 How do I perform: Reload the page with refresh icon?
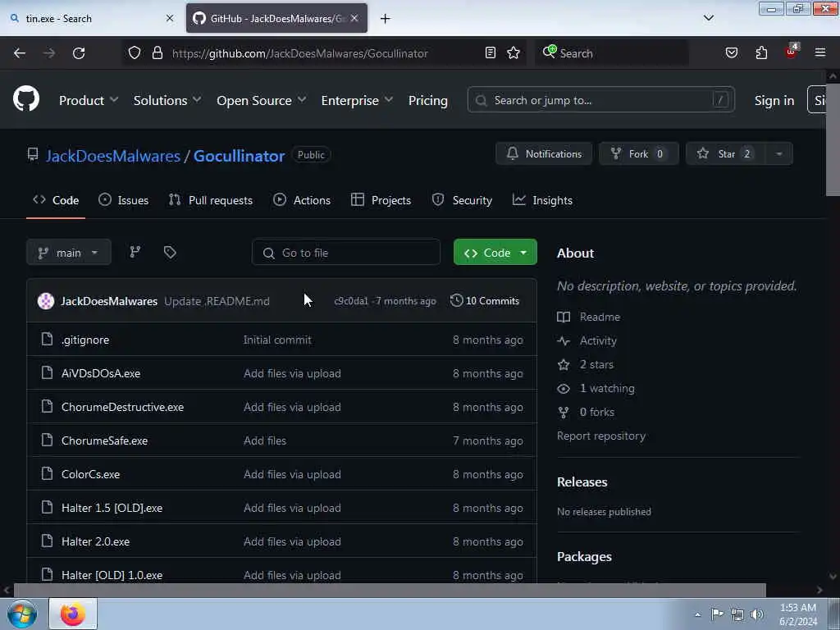coord(79,53)
